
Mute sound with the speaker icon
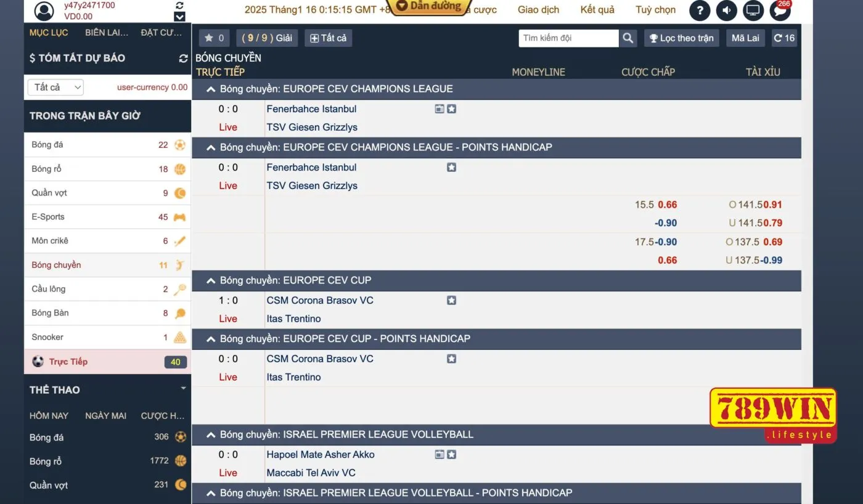[727, 10]
